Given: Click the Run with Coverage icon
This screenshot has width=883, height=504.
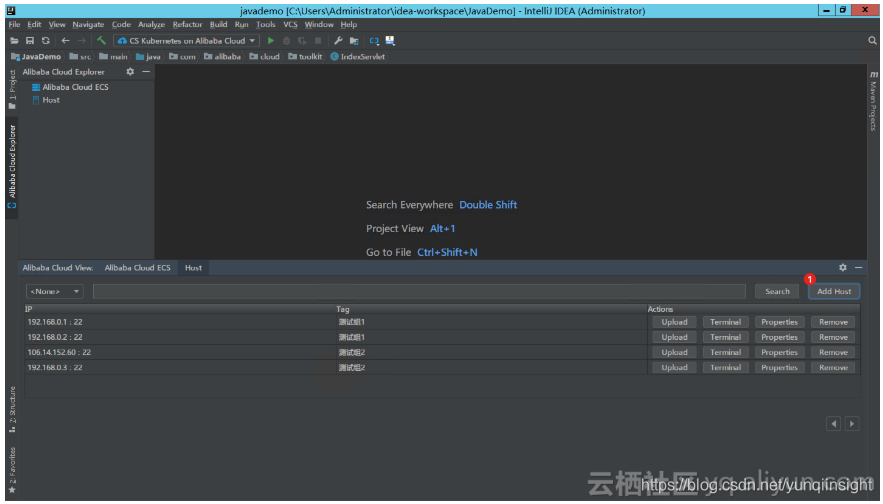Looking at the screenshot, I should tap(302, 41).
